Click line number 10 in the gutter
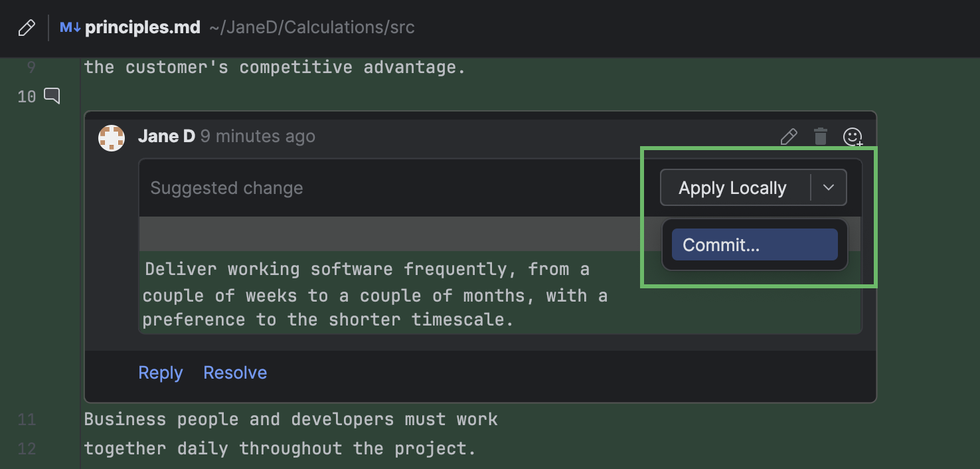This screenshot has height=469, width=980. (27, 96)
